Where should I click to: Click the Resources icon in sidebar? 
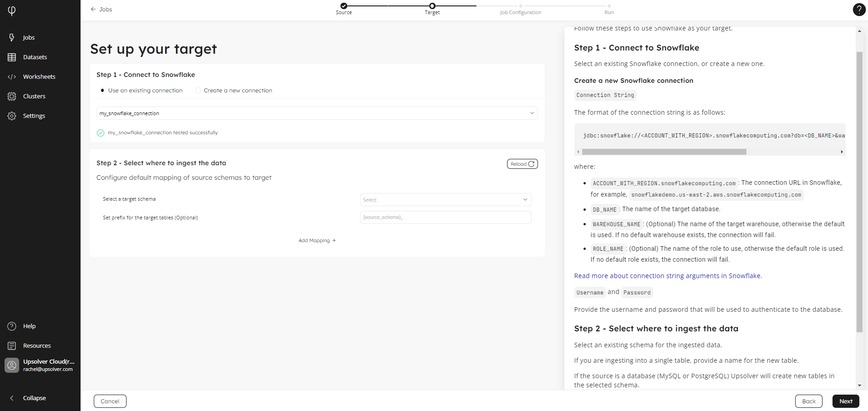coord(12,346)
